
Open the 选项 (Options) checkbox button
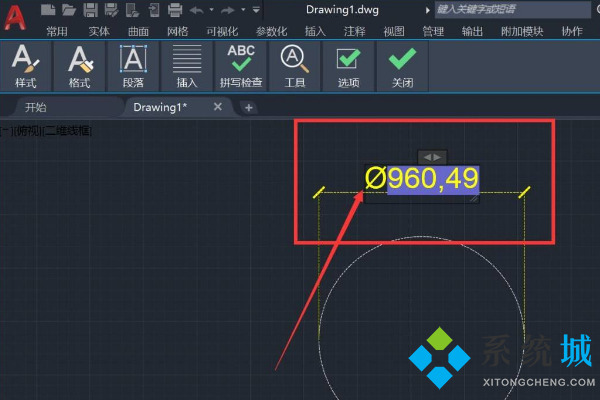pyautogui.click(x=348, y=66)
